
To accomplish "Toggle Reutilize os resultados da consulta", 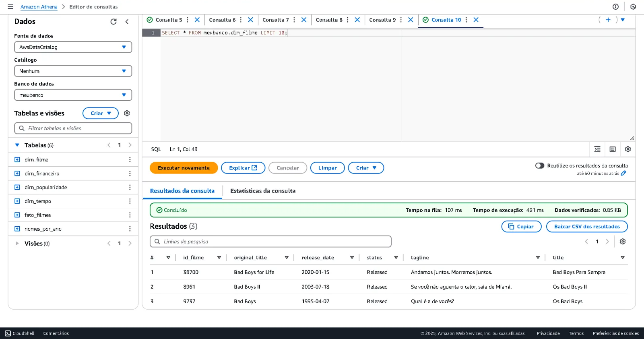I will click(540, 165).
